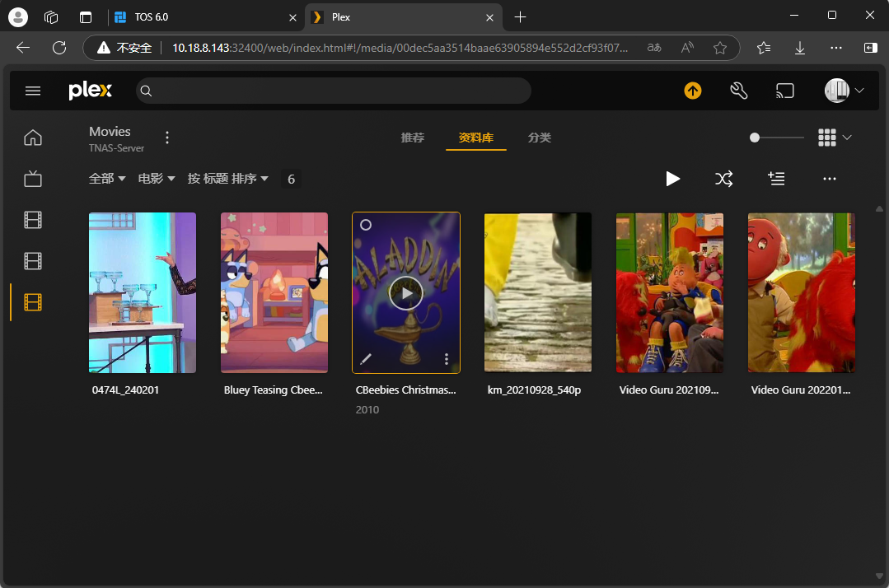Click the Video Guru 202109... title link
The width and height of the screenshot is (889, 588).
669,390
